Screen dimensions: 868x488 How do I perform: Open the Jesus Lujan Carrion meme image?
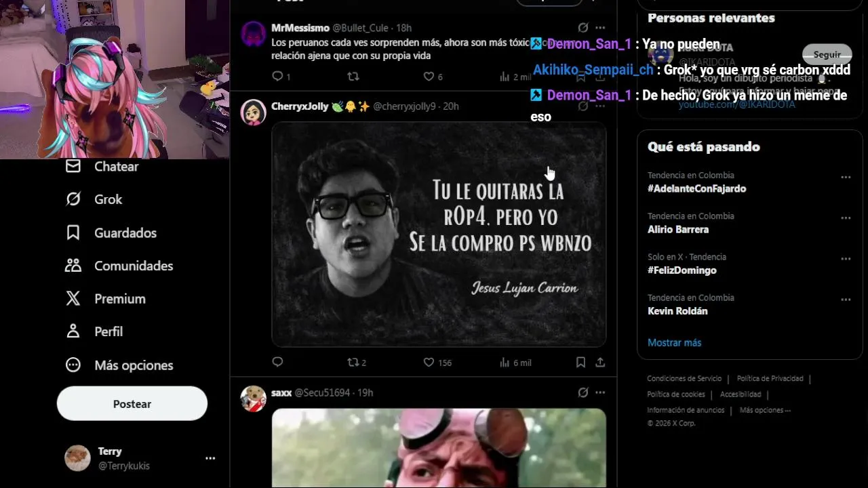click(439, 235)
